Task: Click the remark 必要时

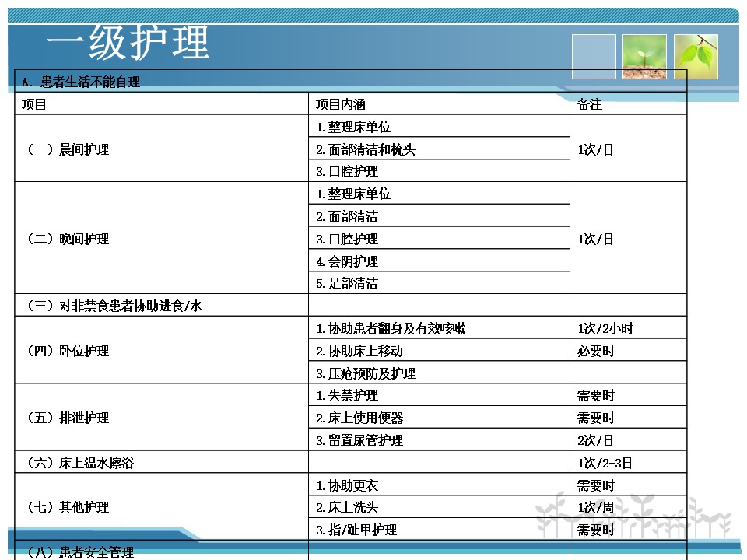Action: pyautogui.click(x=628, y=351)
